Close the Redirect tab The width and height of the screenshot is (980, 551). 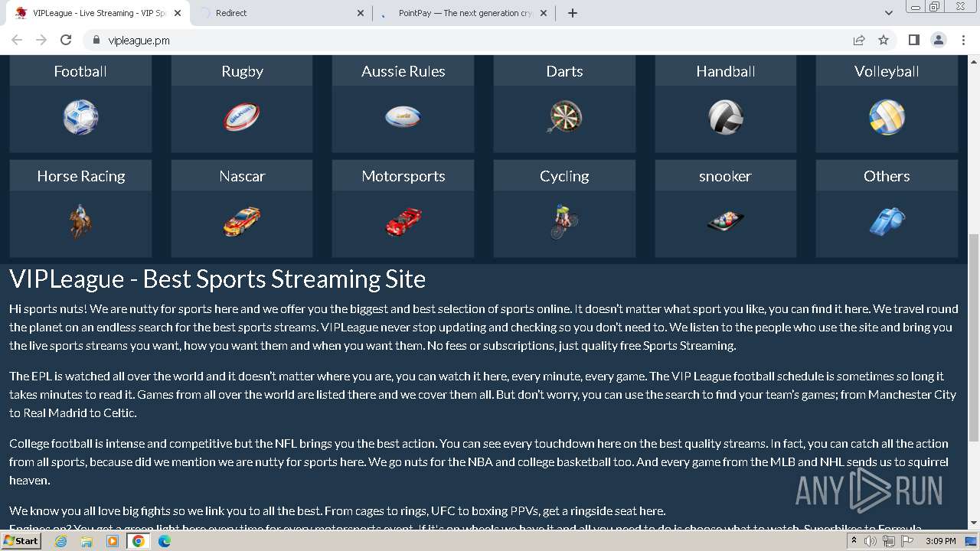click(361, 13)
